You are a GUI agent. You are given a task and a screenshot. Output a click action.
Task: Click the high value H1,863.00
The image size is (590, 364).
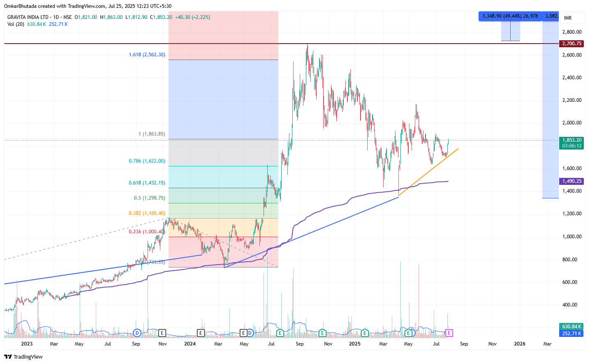point(111,17)
